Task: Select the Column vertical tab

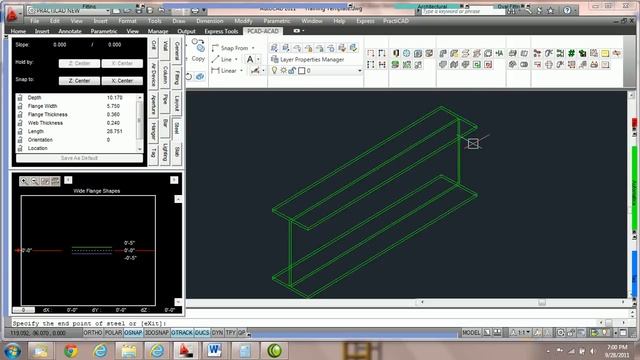Action: pos(165,75)
